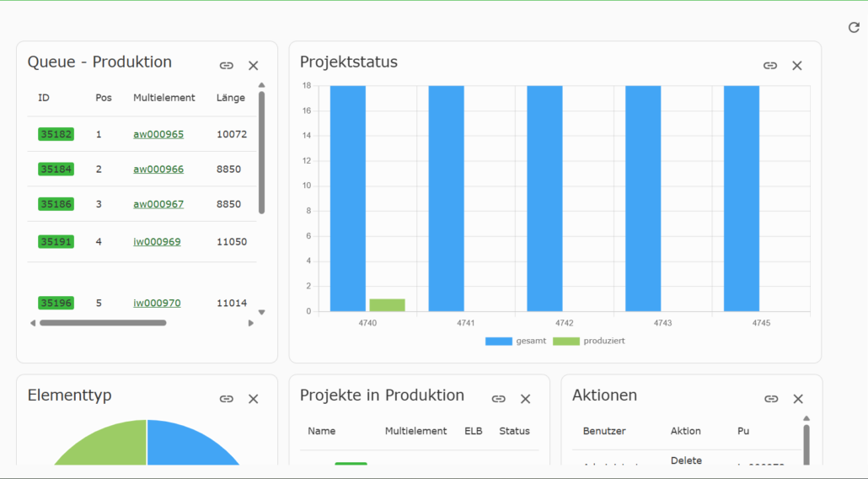The image size is (868, 479).
Task: Toggle the gesamt legend entry
Action: [x=516, y=341]
